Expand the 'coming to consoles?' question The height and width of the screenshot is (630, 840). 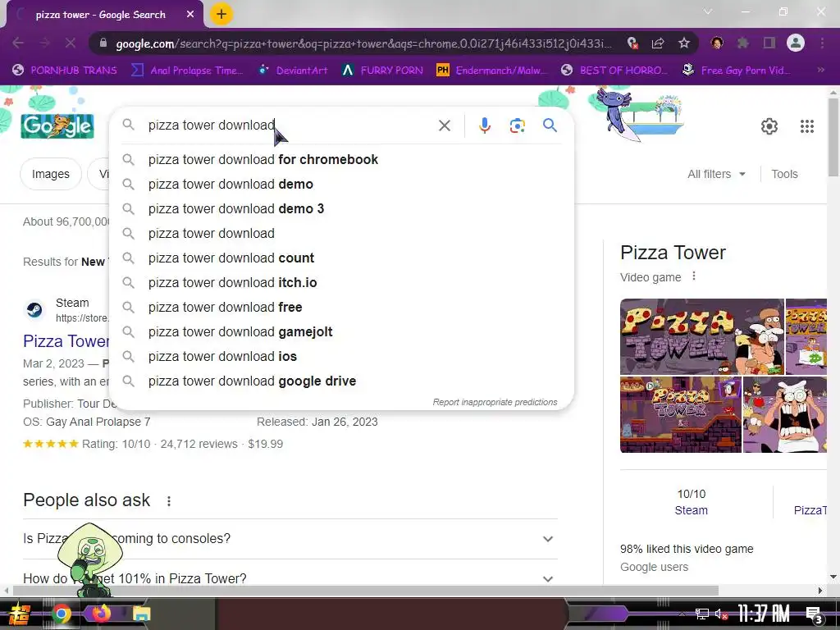point(290,539)
